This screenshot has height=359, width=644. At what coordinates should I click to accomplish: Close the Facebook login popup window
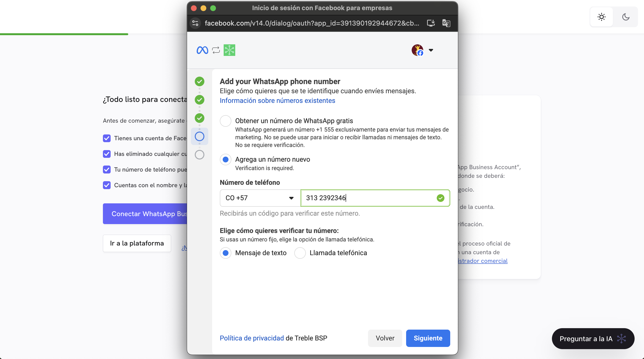pos(194,8)
